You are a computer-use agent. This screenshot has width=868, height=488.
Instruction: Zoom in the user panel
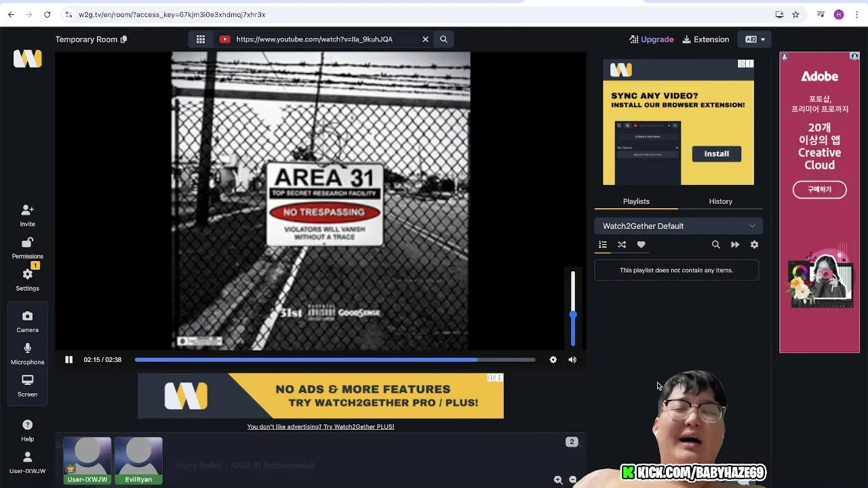[558, 480]
